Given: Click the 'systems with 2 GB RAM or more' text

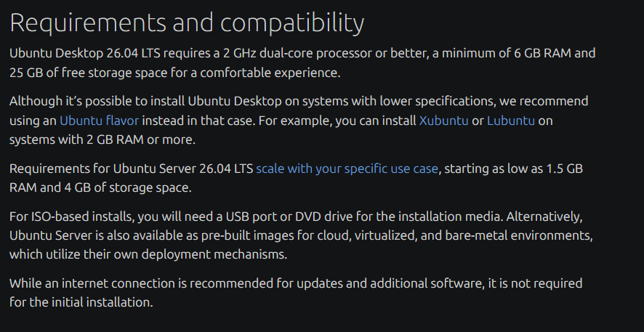Looking at the screenshot, I should click(102, 139).
